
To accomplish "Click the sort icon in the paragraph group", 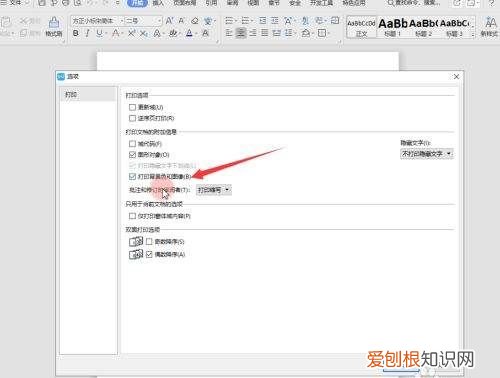I will tap(305, 21).
